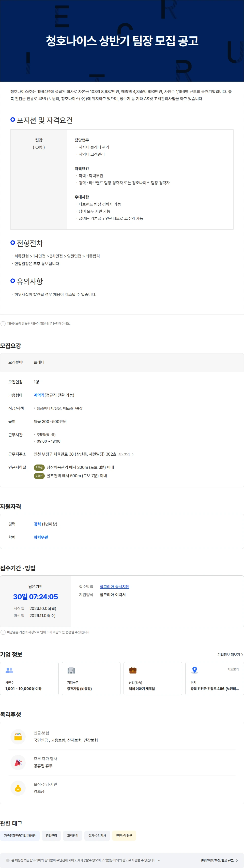244x868 pixels.
Task: Select the 인천>부평구 tag
Action: click(x=124, y=835)
